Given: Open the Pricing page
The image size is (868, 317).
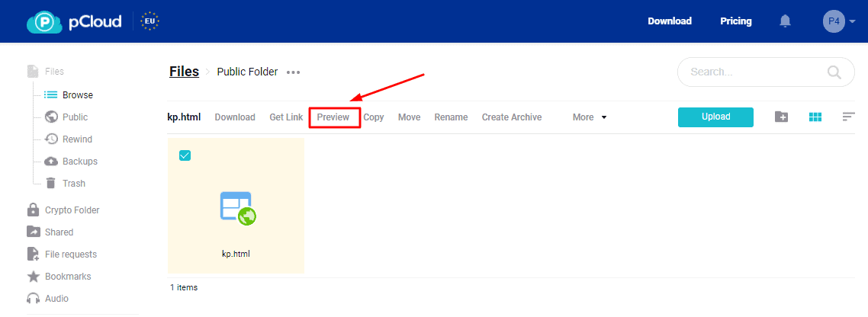Looking at the screenshot, I should 736,21.
